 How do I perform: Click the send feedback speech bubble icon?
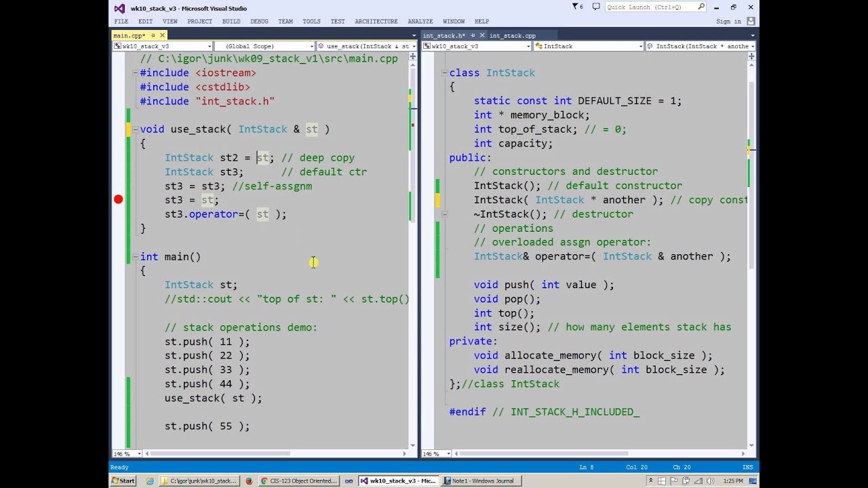point(596,7)
